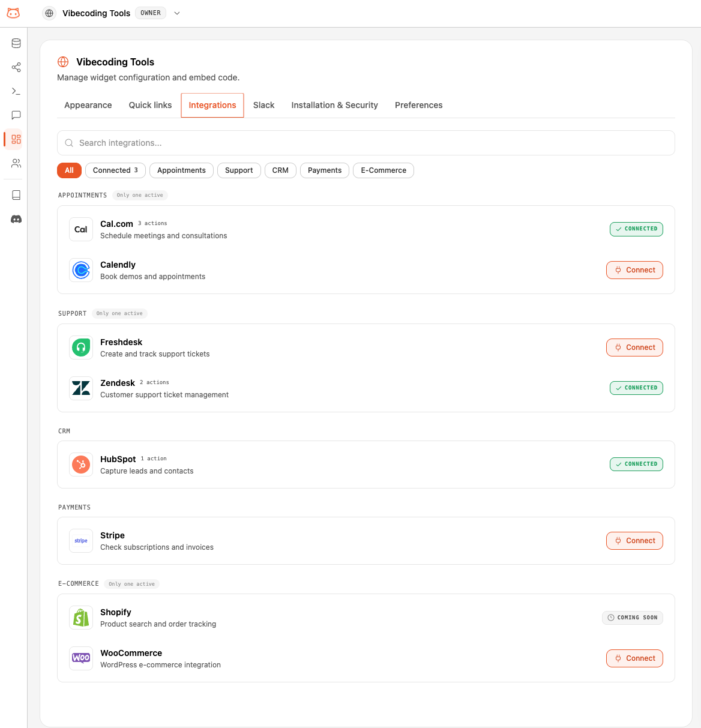The height and width of the screenshot is (728, 701).
Task: Click Shopify COMING SOON badge
Action: [633, 618]
